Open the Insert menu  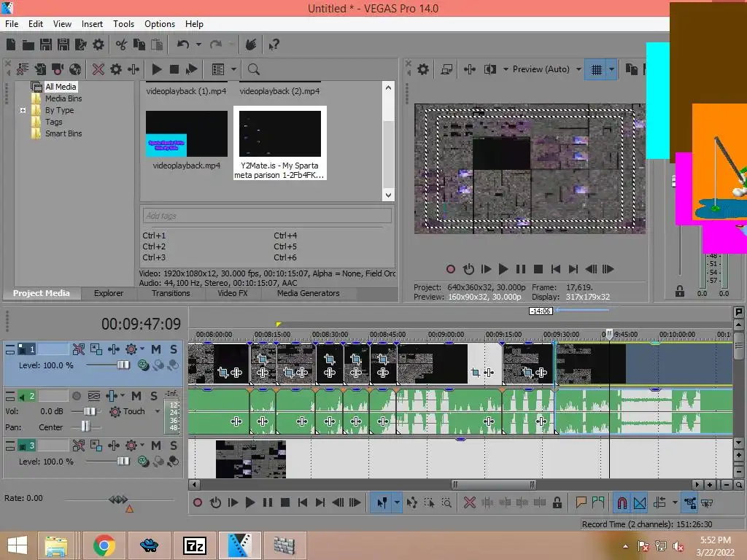pos(92,24)
